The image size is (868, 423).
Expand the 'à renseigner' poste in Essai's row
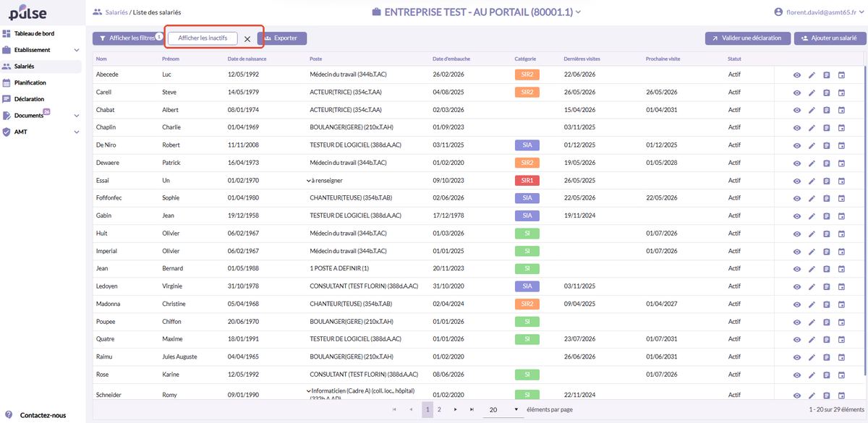(x=308, y=181)
